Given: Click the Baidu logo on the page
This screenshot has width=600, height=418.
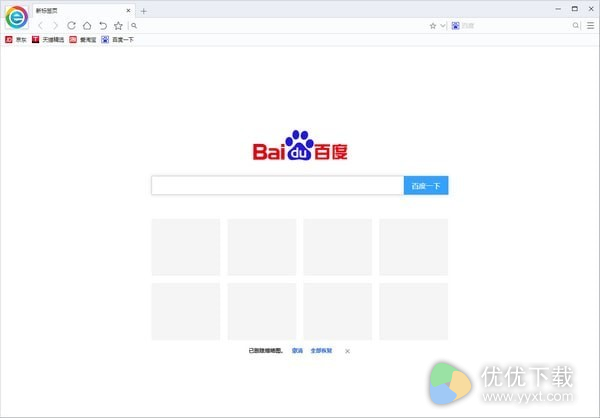Looking at the screenshot, I should click(300, 145).
